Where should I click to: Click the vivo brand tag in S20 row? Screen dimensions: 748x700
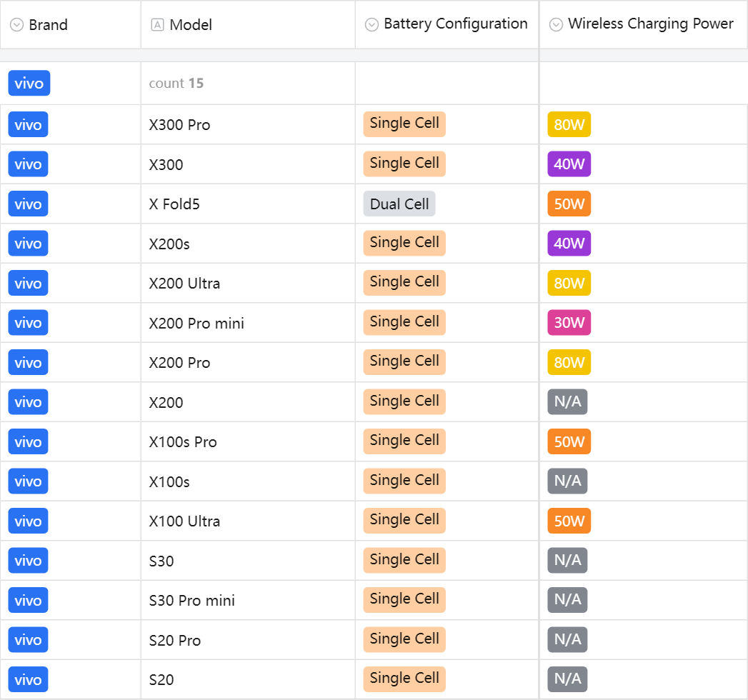(28, 679)
